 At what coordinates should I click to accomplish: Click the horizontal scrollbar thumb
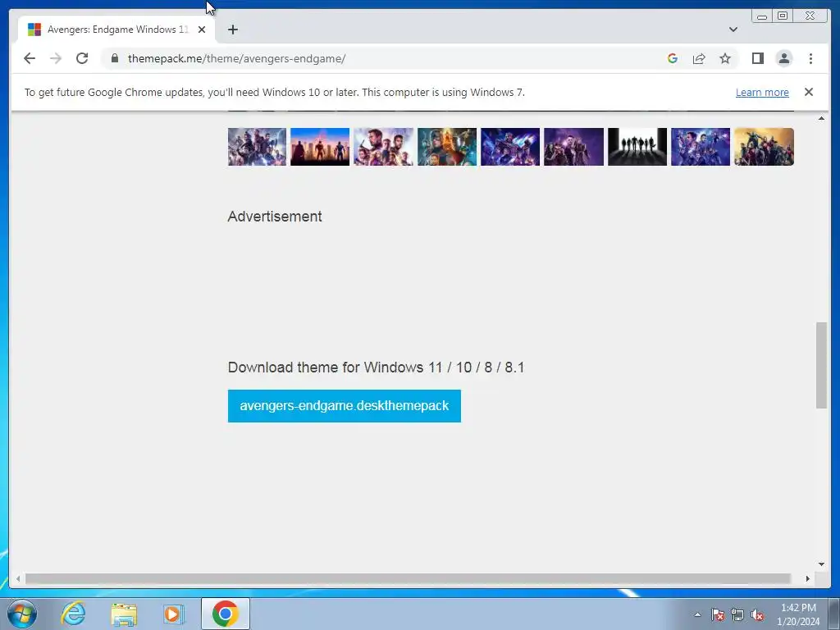click(409, 578)
